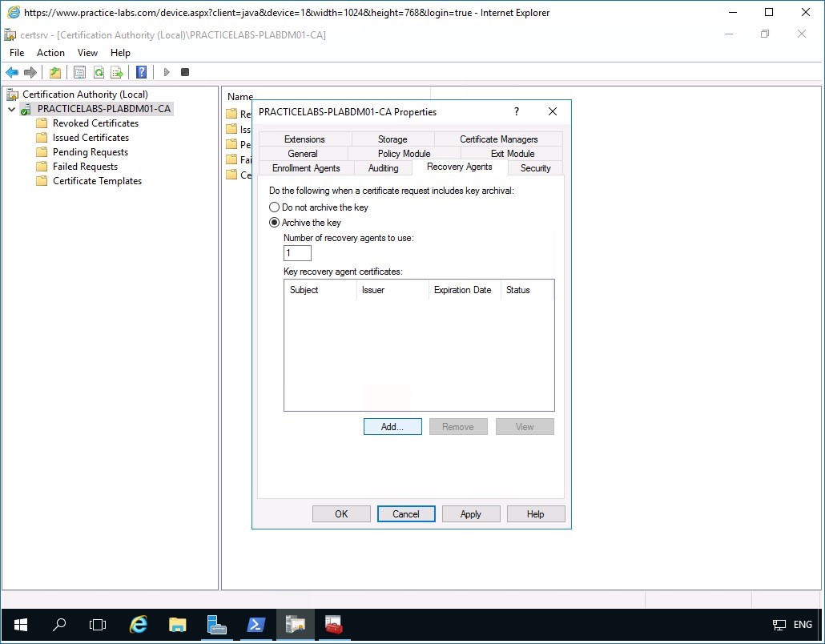Collapse the PRACTICELABS-PLABDM01-CA tree node
The image size is (825, 644).
pos(11,108)
